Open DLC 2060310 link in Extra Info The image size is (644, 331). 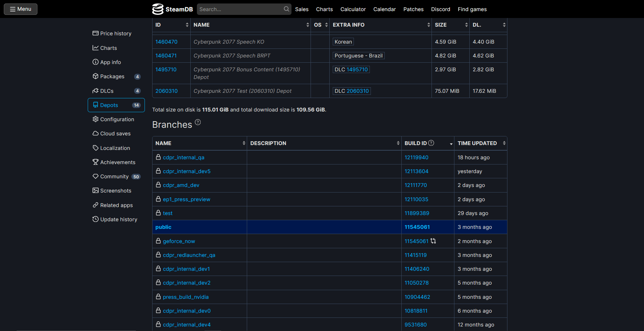click(x=358, y=91)
